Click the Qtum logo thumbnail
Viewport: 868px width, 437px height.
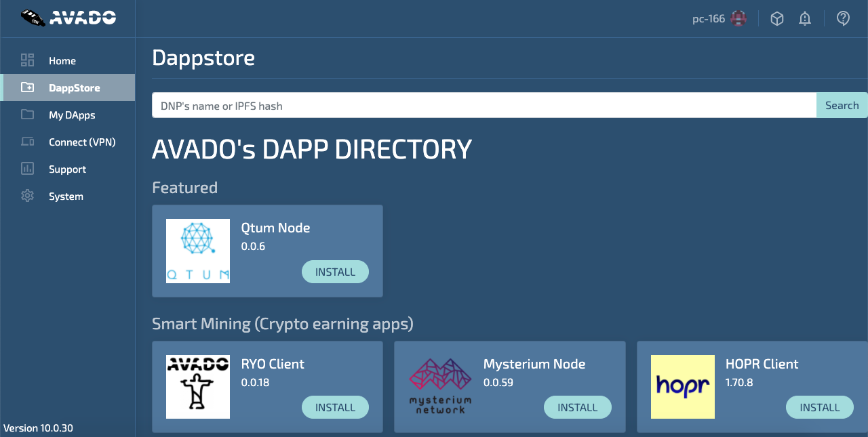198,251
